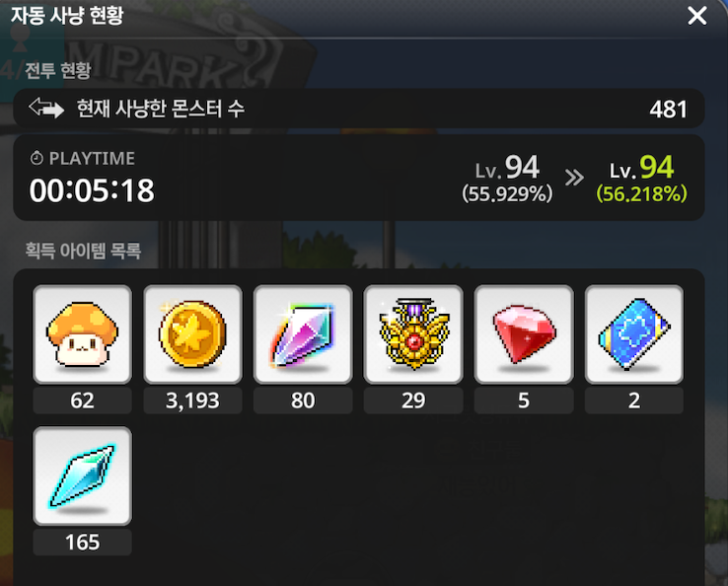728x586 pixels.
Task: Click the 전투 현황 section heading
Action: 57,71
